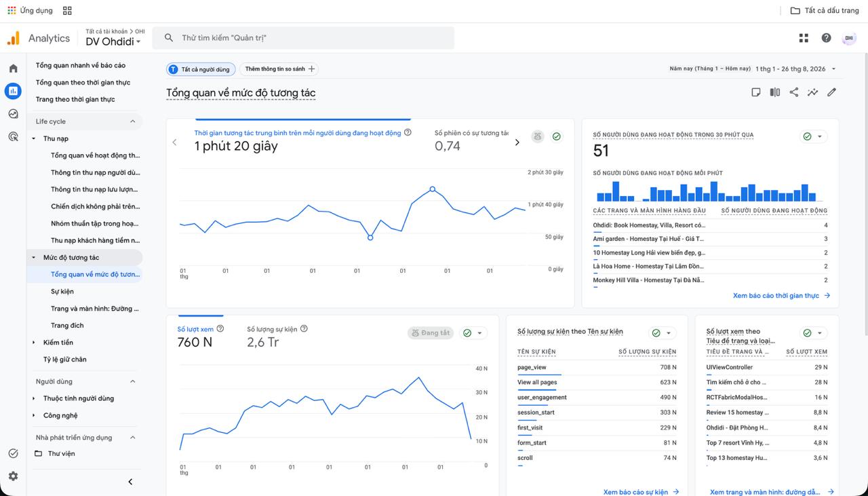
Task: Open the help question mark icon
Action: (826, 38)
